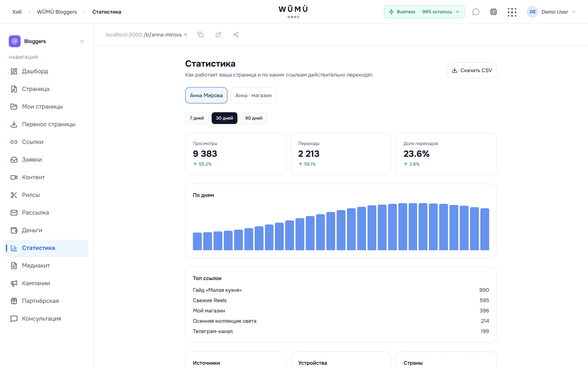Screen dimensions: 588x368
Task: Download statistics via Скачать CSV
Action: click(472, 70)
